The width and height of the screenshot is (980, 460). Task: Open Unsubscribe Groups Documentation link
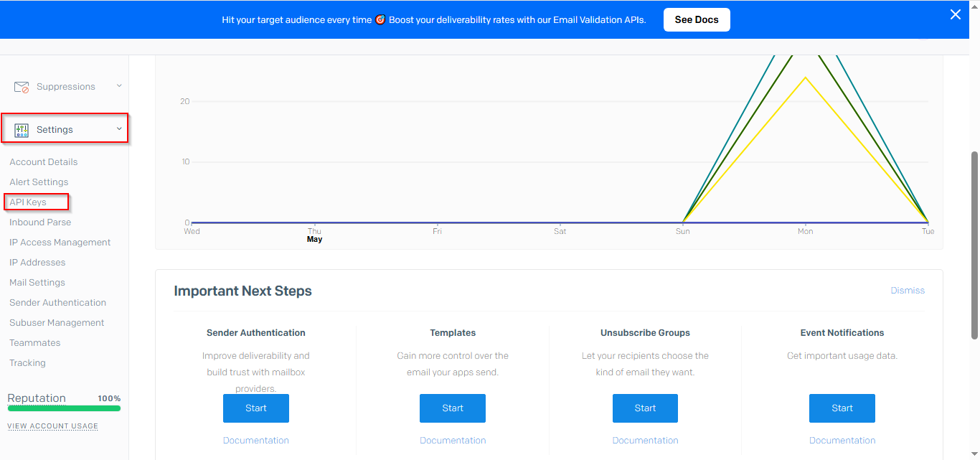click(x=645, y=441)
